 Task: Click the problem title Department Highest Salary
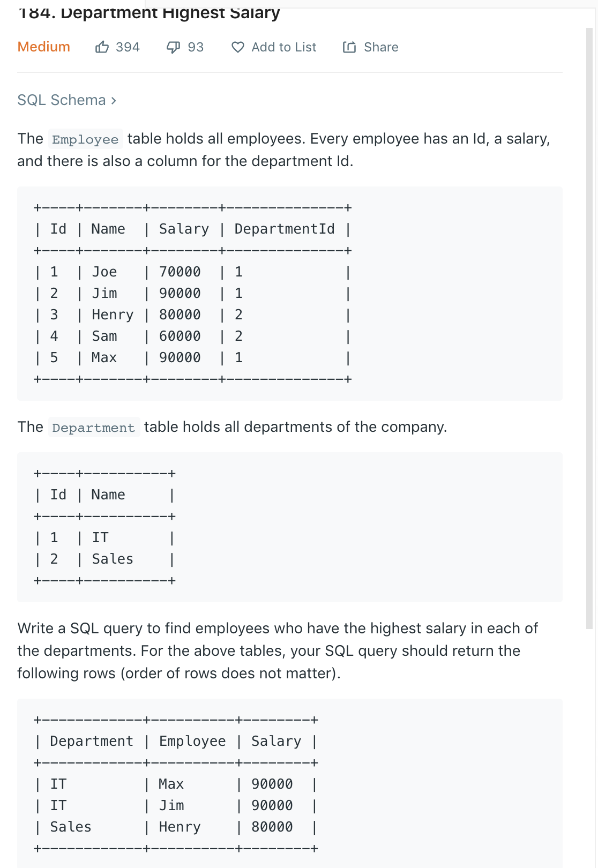pyautogui.click(x=149, y=12)
